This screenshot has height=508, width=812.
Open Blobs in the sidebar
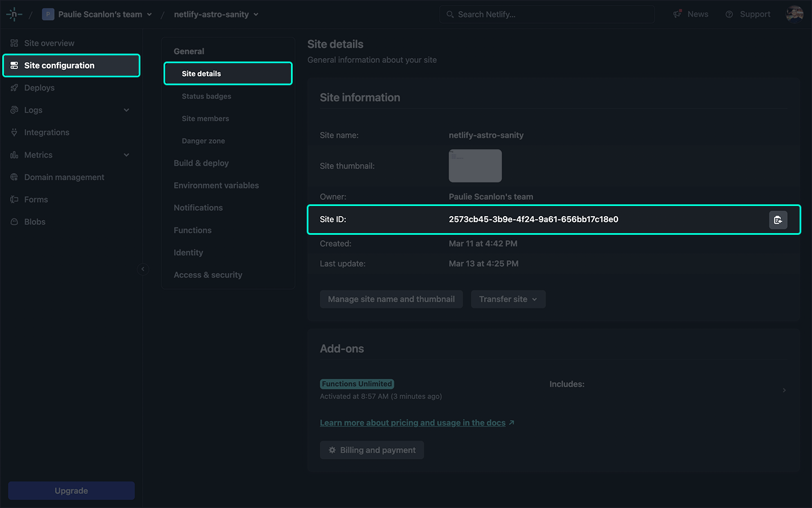click(71, 222)
